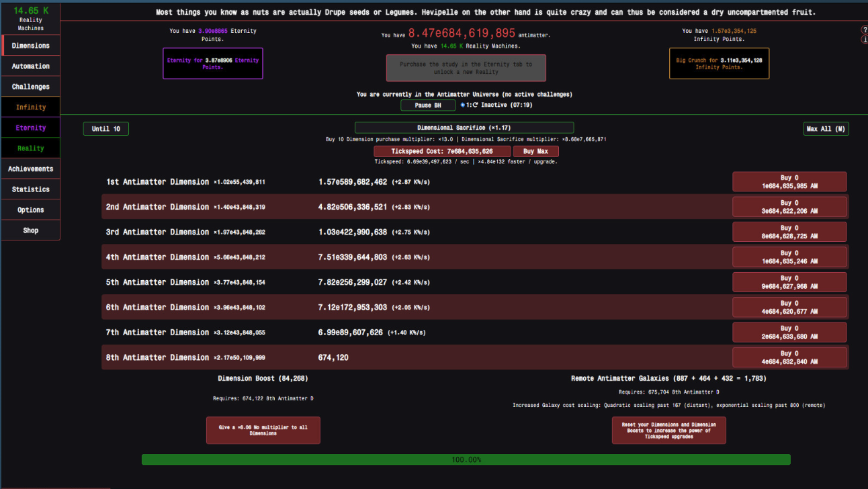Buy the 6th Antimatter Dimension

point(789,307)
